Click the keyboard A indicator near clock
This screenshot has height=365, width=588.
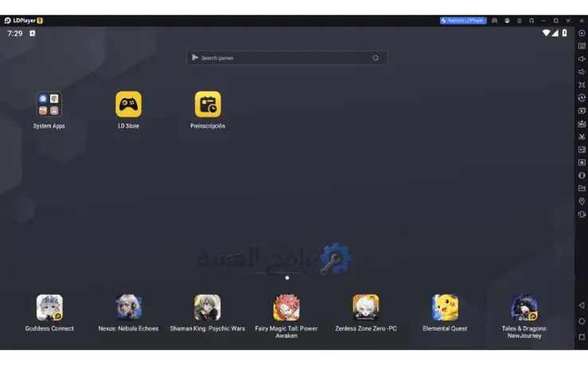(x=32, y=33)
